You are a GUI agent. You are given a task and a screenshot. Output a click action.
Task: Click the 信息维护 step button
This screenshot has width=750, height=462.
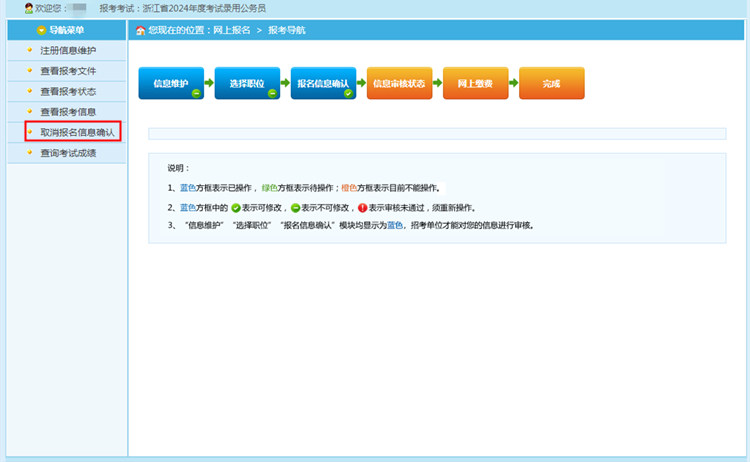click(x=171, y=83)
